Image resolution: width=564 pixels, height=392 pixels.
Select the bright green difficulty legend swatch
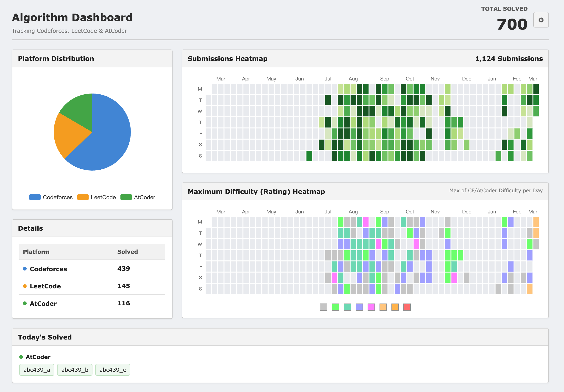tap(335, 307)
